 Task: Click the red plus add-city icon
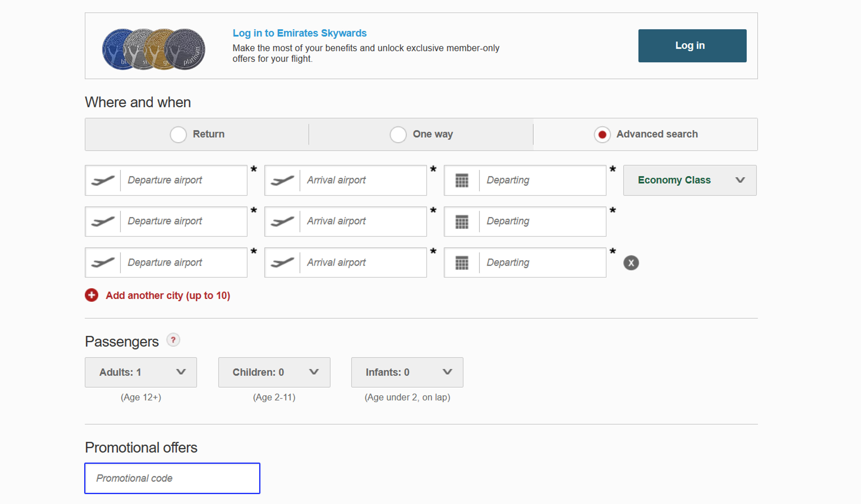[91, 295]
